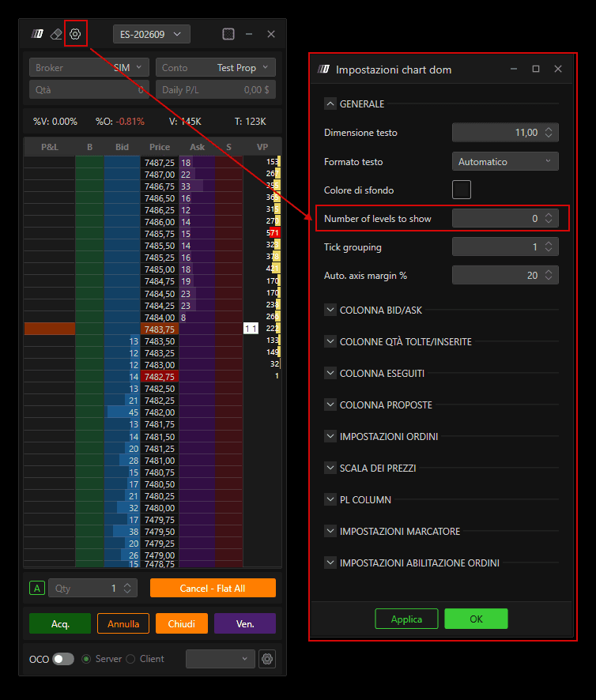This screenshot has width=596, height=700.
Task: Click Number of levels to show stepper
Action: coord(549,218)
